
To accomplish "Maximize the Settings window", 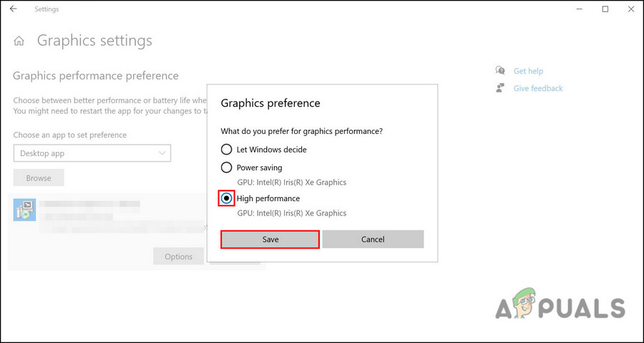I will pyautogui.click(x=605, y=9).
